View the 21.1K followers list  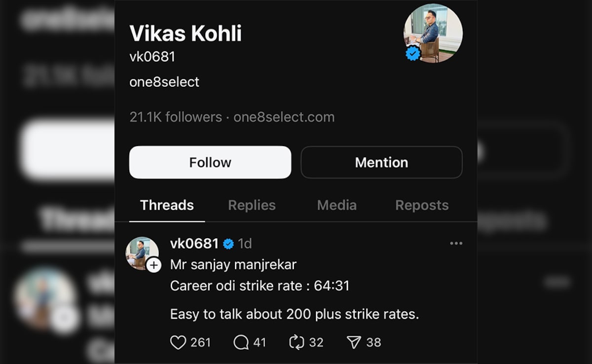pos(176,117)
